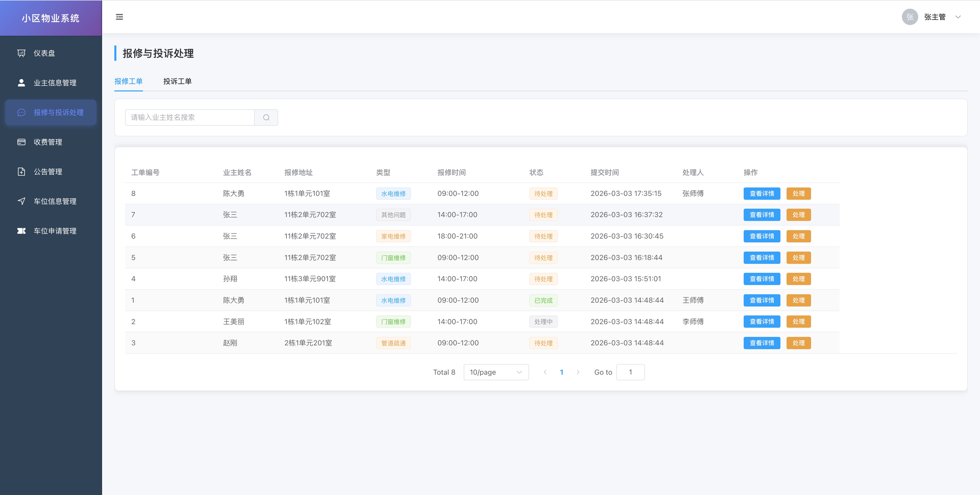Select the 报修工单 tab

click(129, 81)
